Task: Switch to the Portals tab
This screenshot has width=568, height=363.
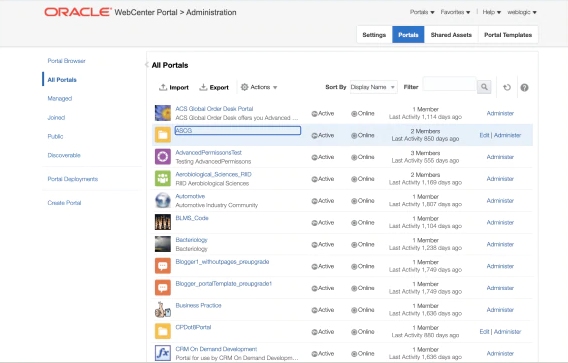Action: point(408,35)
